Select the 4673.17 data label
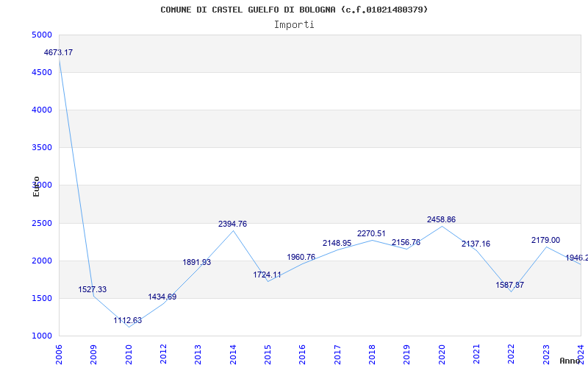588x368 pixels. (x=58, y=52)
